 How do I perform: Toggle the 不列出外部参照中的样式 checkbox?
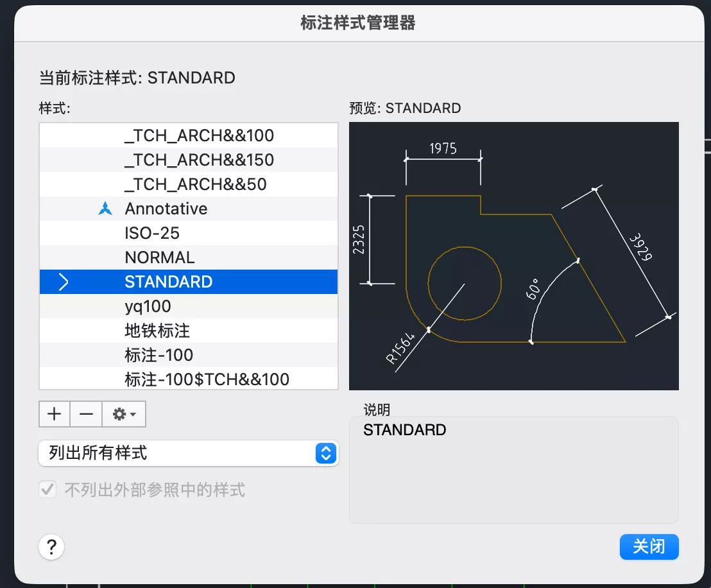point(47,490)
